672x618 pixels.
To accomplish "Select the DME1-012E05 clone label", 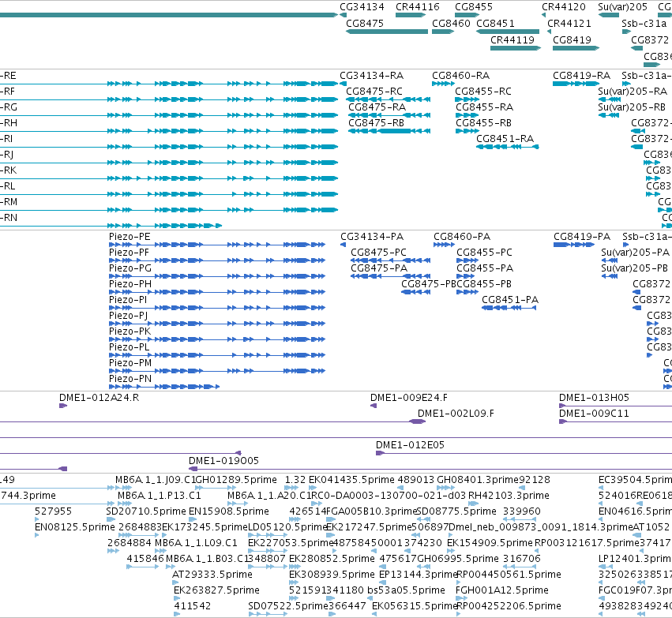I will point(410,445).
